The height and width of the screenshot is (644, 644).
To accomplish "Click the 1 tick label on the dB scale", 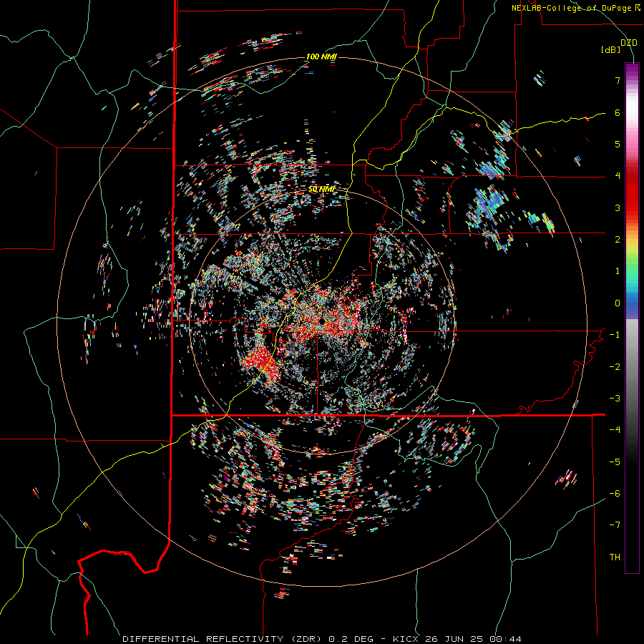I will (618, 271).
